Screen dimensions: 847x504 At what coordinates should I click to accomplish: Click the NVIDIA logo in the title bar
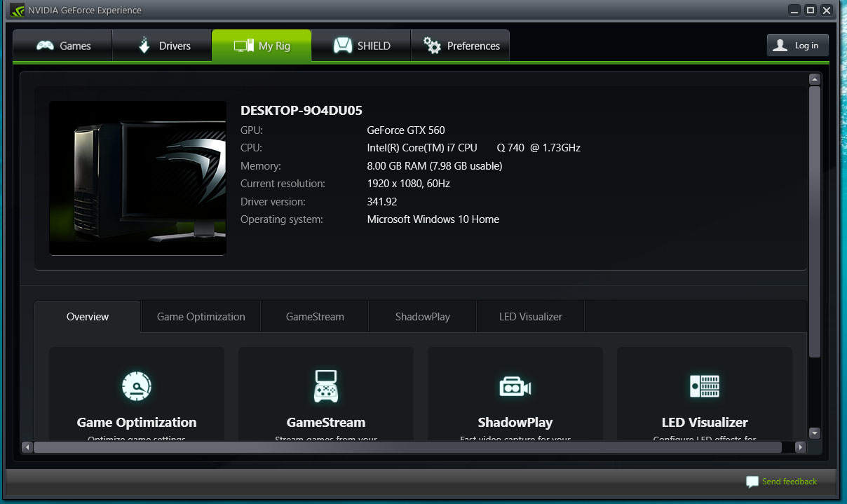click(18, 10)
